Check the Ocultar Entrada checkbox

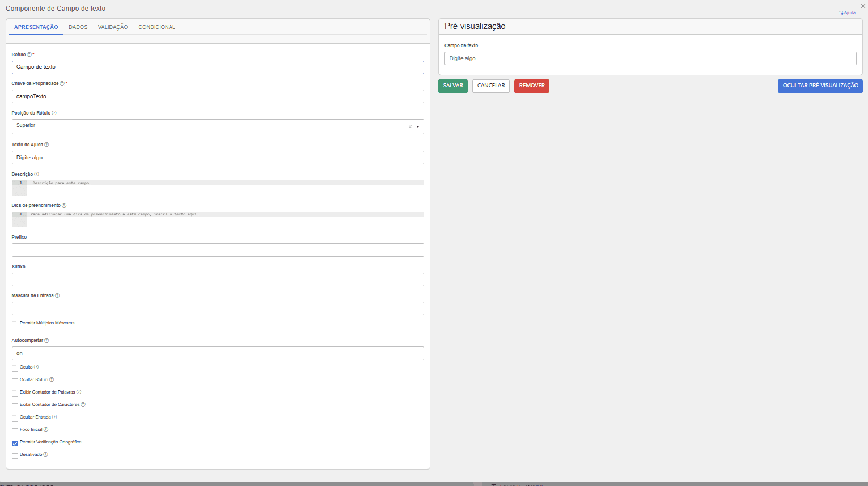click(x=15, y=419)
